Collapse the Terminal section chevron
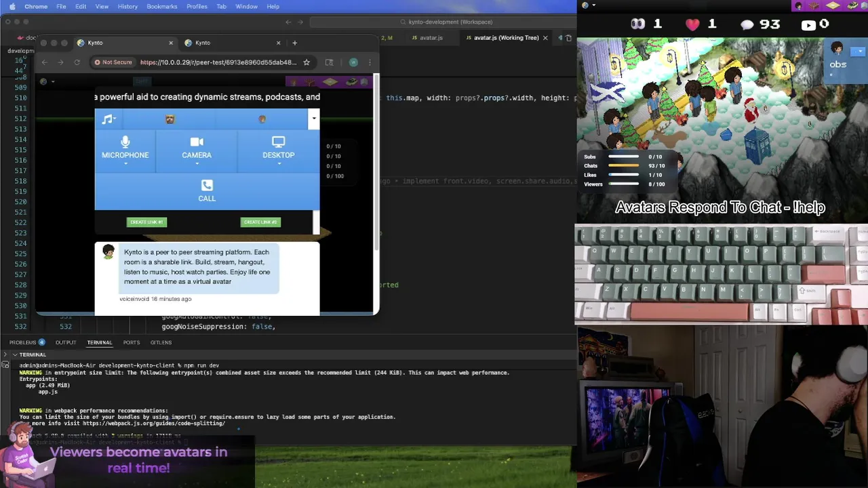This screenshot has width=868, height=488. coord(14,354)
